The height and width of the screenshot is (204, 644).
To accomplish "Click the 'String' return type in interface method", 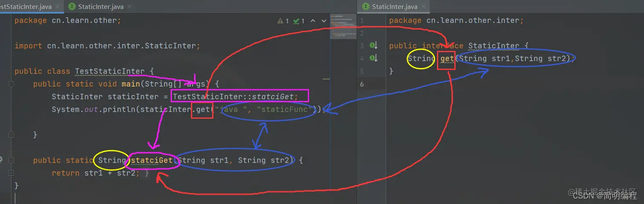I will [x=421, y=58].
